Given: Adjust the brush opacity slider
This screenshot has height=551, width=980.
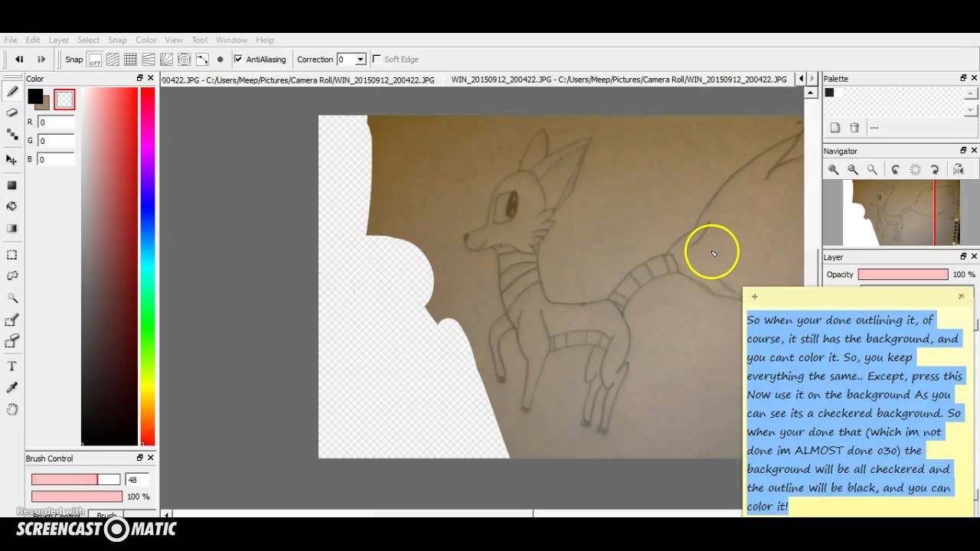Looking at the screenshot, I should point(76,497).
